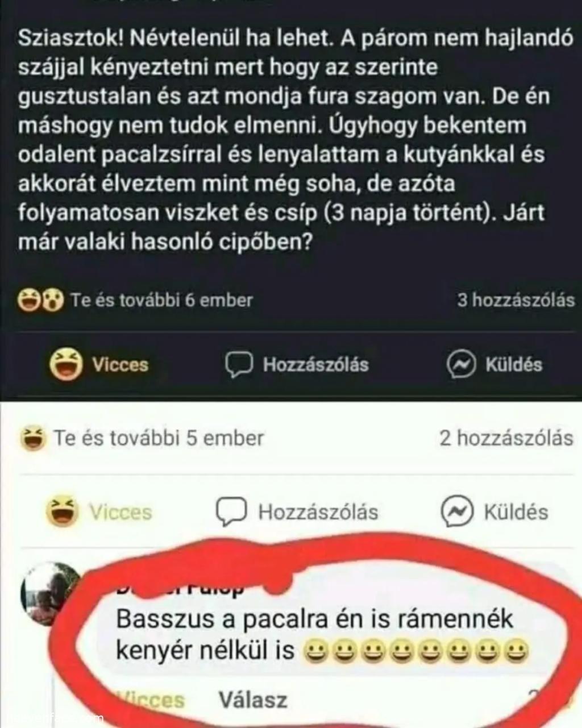
Task: Tap the speech bubble icon in dark post
Action: 239,365
